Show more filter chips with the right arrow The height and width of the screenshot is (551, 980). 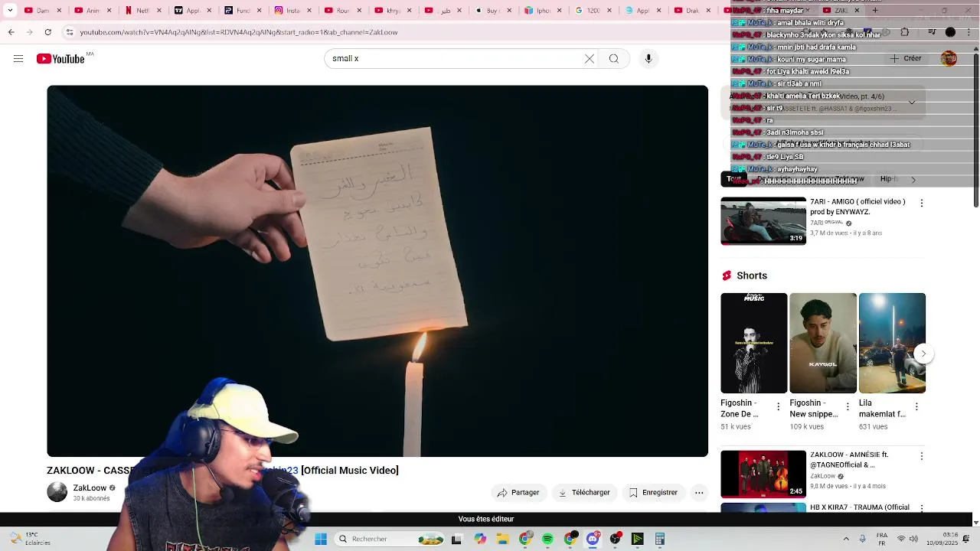[x=913, y=180]
